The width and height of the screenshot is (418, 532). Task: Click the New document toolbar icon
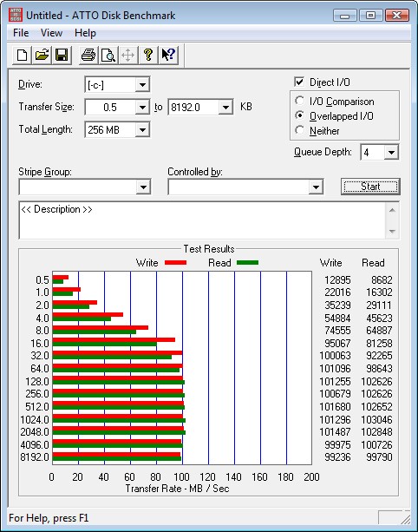point(22,55)
